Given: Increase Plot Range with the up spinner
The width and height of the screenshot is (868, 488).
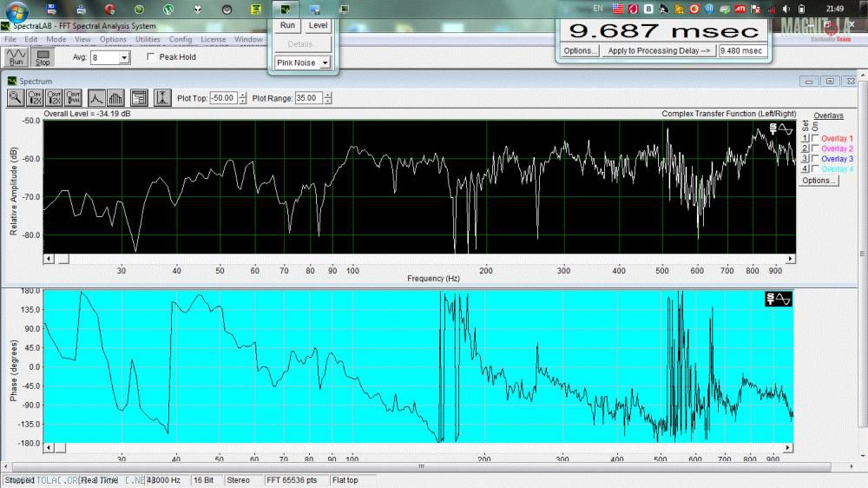Looking at the screenshot, I should [x=328, y=96].
